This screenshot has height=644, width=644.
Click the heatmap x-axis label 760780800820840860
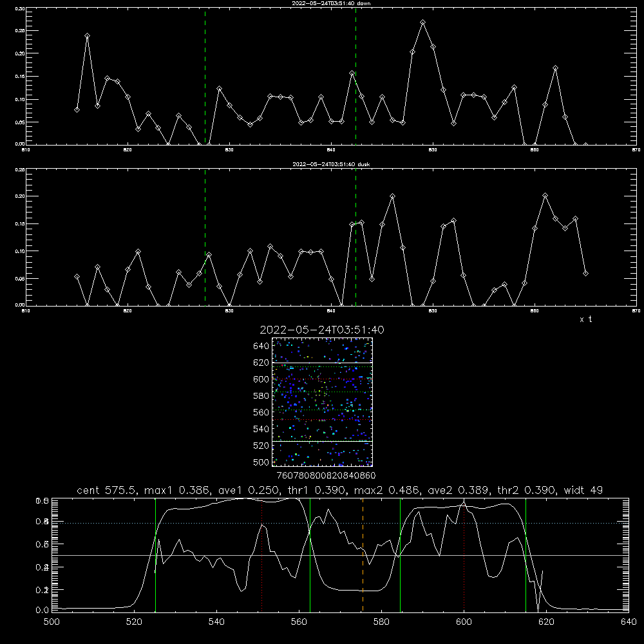(x=326, y=476)
